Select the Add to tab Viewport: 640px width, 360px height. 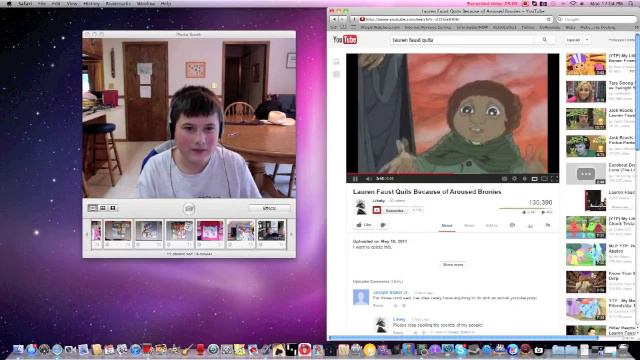[x=491, y=226]
